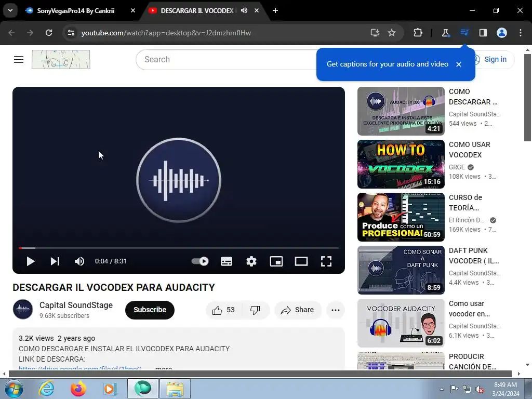The width and height of the screenshot is (532, 399).
Task: Switch to theater mode
Action: [x=301, y=261]
